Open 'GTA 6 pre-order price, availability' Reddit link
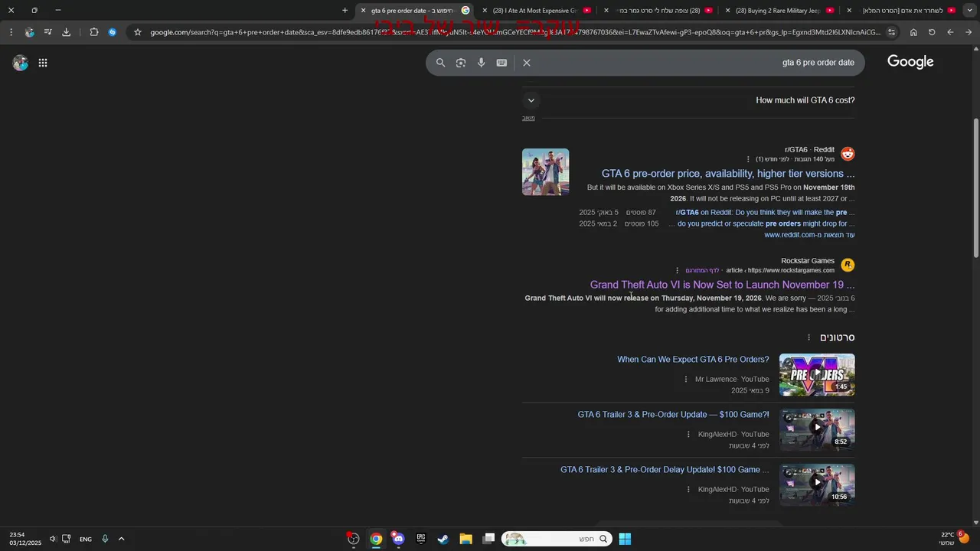The image size is (980, 551). pos(728,174)
